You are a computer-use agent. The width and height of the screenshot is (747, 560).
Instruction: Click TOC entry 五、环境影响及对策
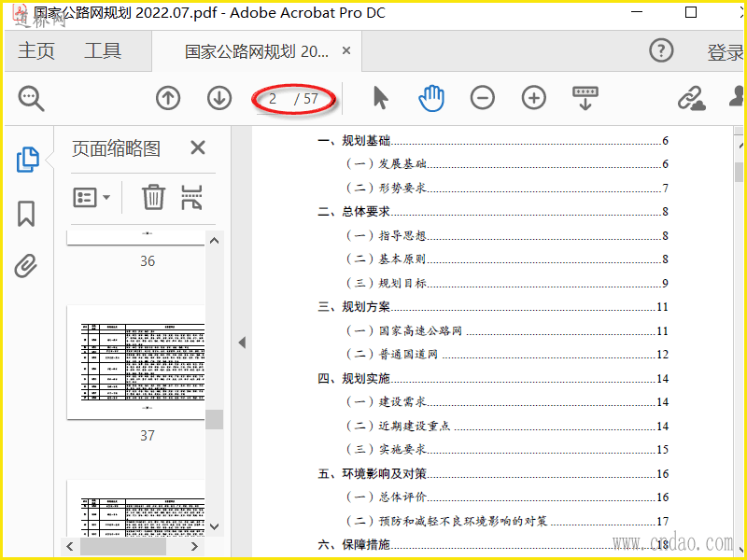pyautogui.click(x=493, y=473)
